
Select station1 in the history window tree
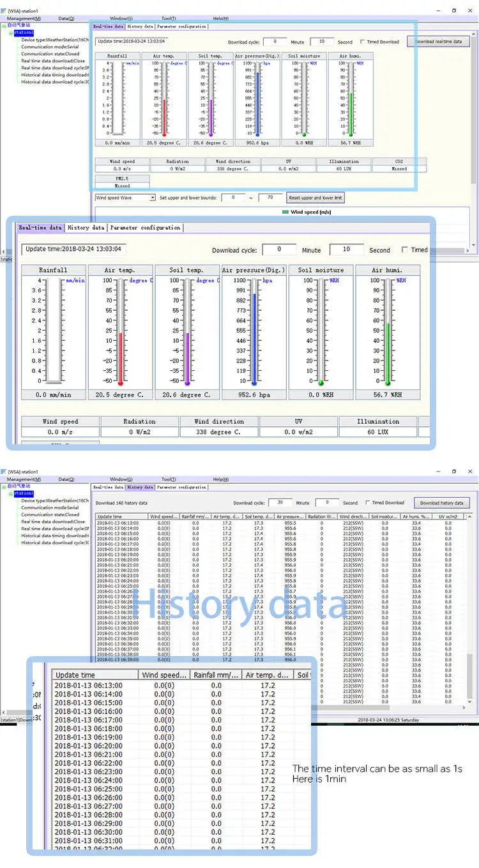[24, 493]
